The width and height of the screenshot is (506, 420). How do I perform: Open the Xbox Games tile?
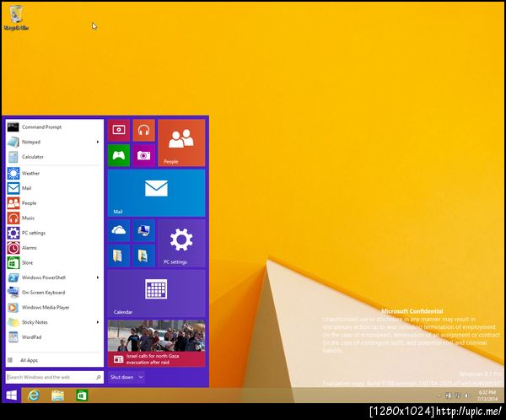click(x=119, y=155)
